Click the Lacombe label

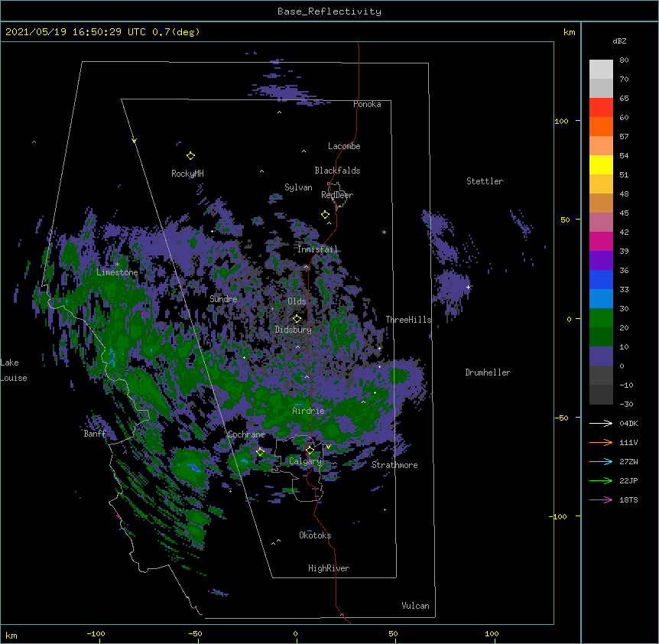(344, 146)
